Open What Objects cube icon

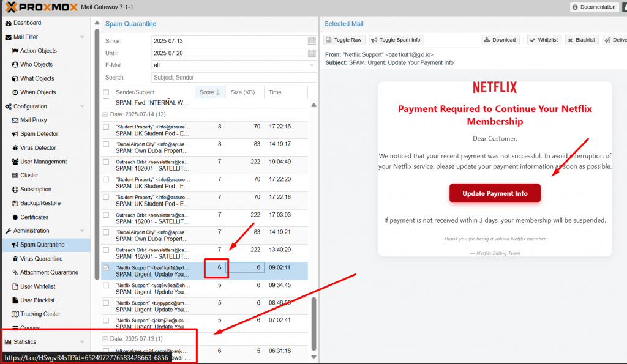tap(15, 79)
